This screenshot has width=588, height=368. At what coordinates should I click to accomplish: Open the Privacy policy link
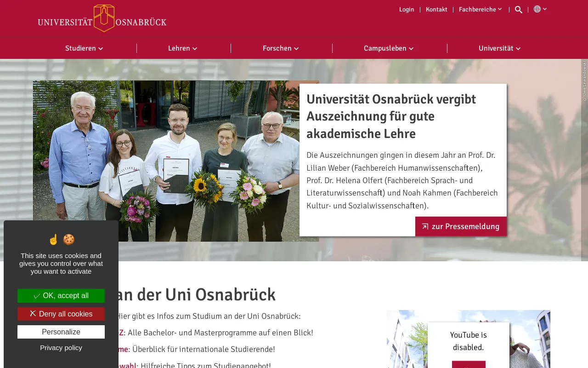pyautogui.click(x=61, y=348)
